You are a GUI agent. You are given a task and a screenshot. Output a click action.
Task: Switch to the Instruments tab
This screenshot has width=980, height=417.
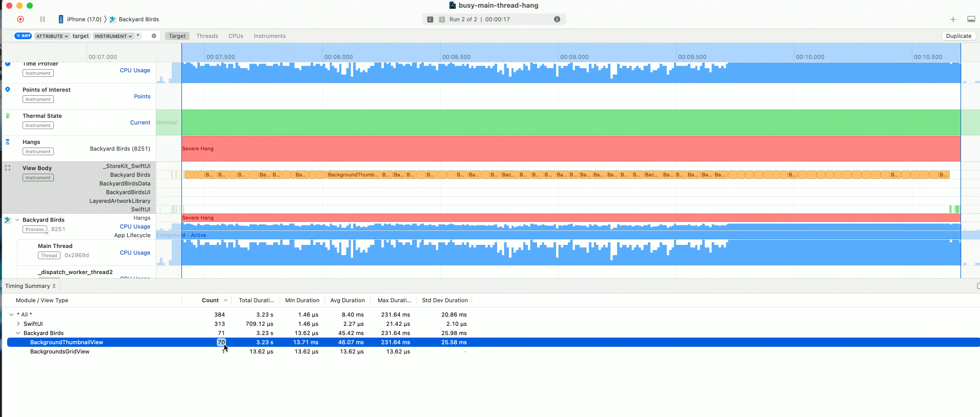[x=270, y=36]
